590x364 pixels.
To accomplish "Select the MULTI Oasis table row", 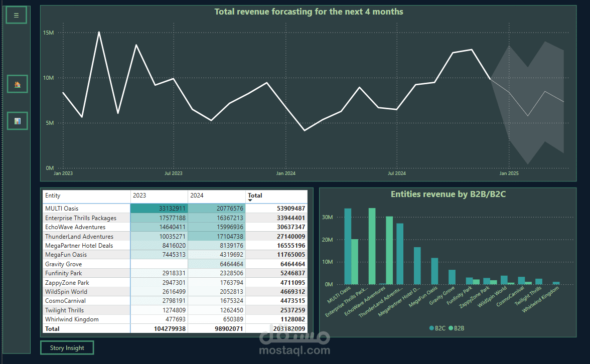I will tap(175, 209).
